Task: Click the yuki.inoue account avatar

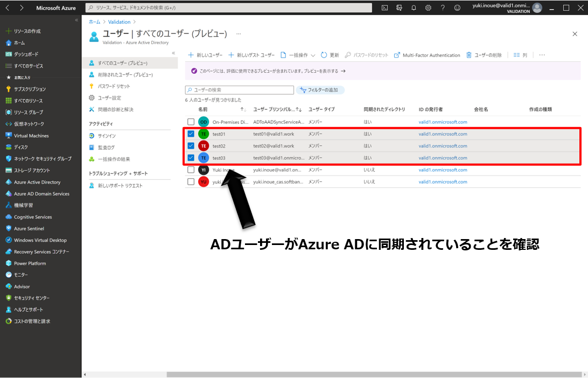Action: [537, 8]
